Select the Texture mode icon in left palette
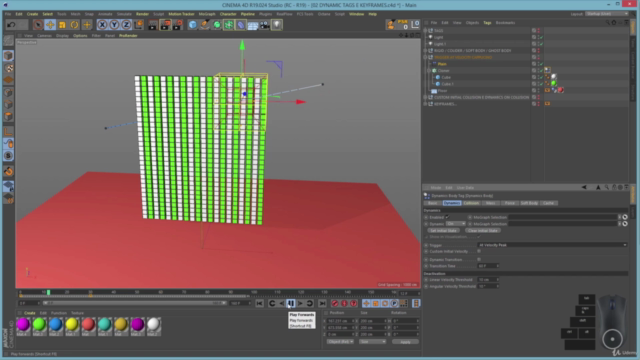The width and height of the screenshot is (640, 360). (x=9, y=68)
